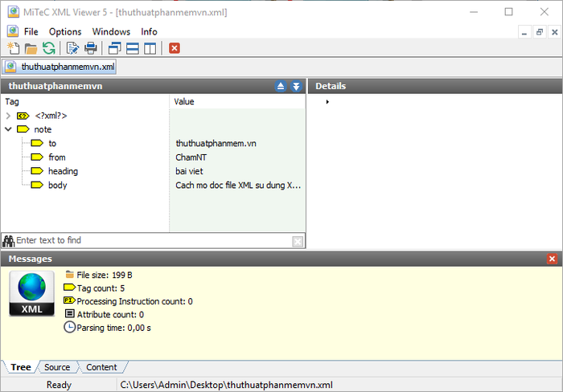Viewport: 563px width, 392px height.
Task: Click the value 'bai viet'
Action: pyautogui.click(x=189, y=171)
